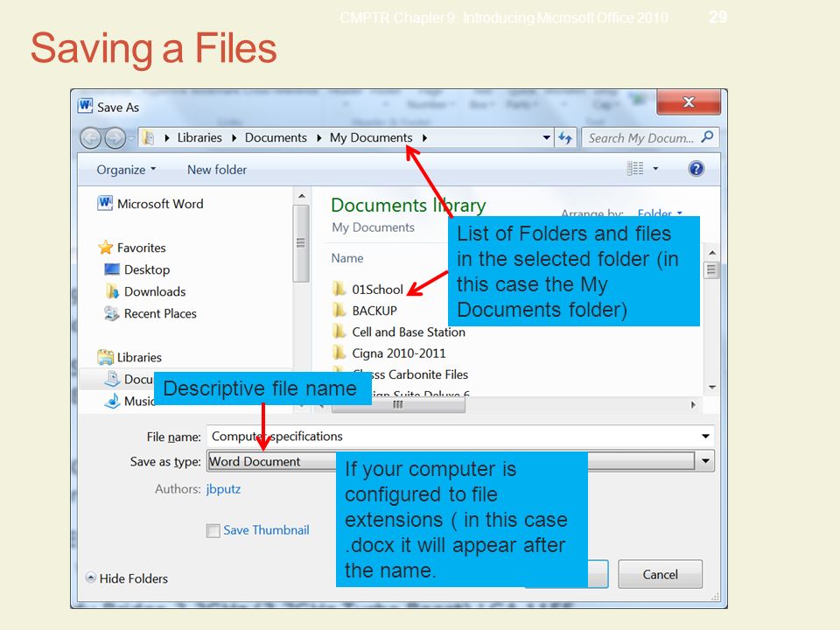Open the Save as type dropdown arrow
The height and width of the screenshot is (630, 840).
(x=705, y=461)
